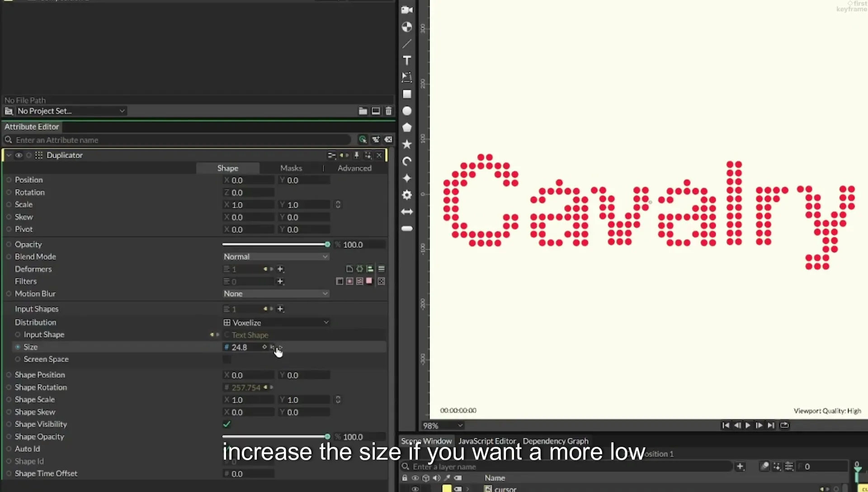Toggle the Scale proportions lock
This screenshot has height=492, width=868.
(338, 204)
